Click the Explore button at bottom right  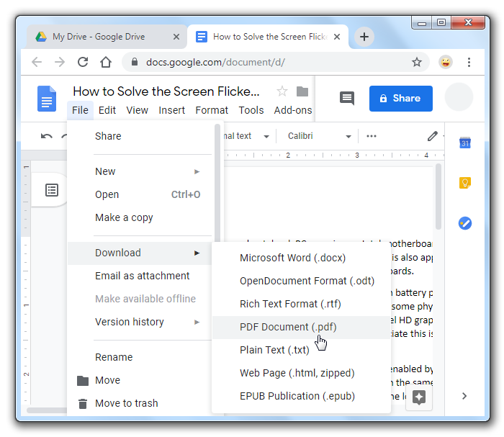[420, 397]
